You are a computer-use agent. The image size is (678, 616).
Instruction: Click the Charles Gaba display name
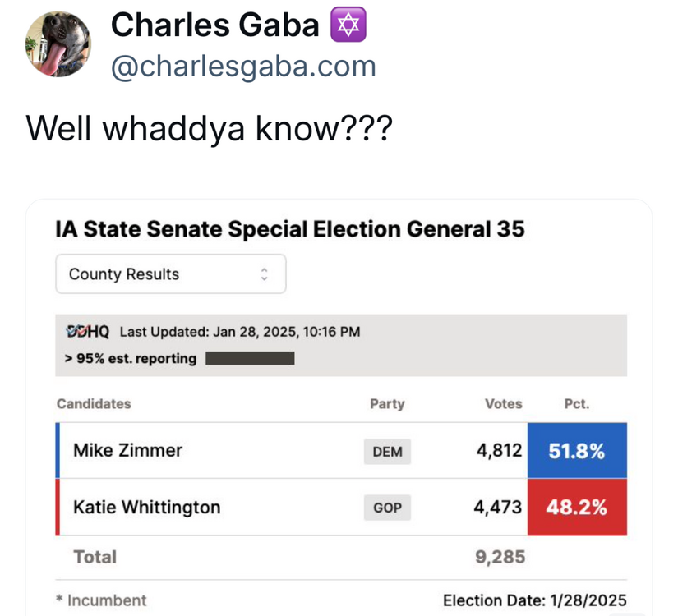[214, 25]
